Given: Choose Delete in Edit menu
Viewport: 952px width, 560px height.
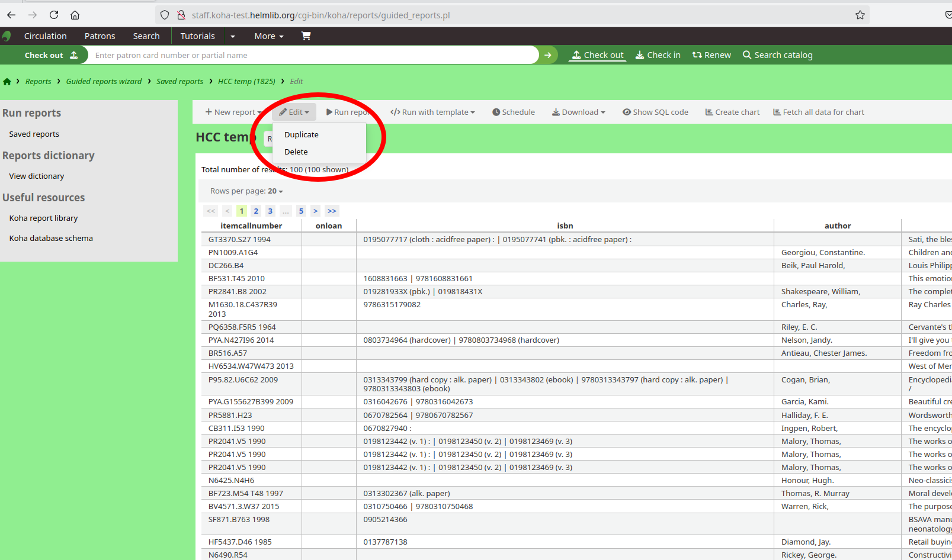Looking at the screenshot, I should [x=296, y=152].
